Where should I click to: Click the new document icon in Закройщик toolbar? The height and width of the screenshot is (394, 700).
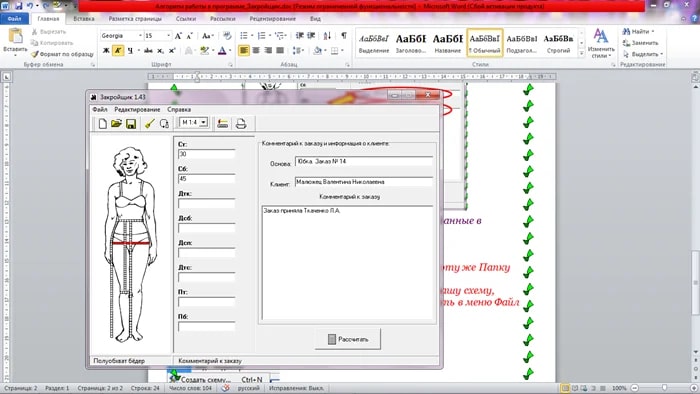tap(103, 124)
